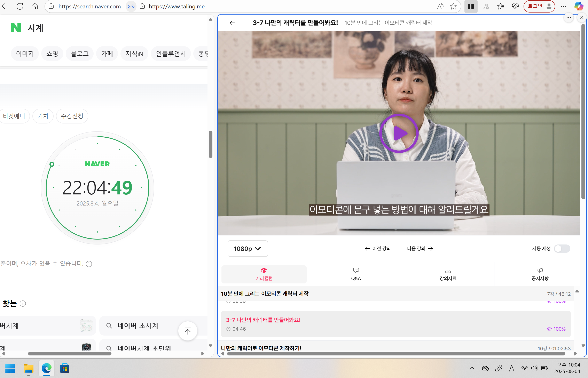The height and width of the screenshot is (378, 588).
Task: Click the 커리큘럼 graduation cap icon
Action: (264, 271)
